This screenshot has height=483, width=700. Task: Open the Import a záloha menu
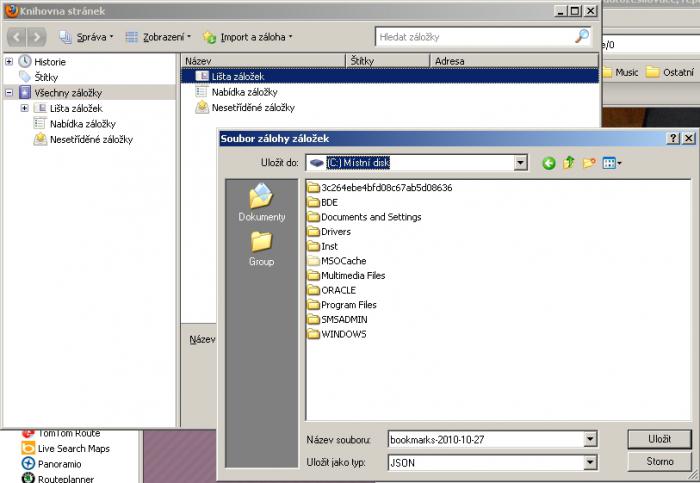tap(248, 37)
